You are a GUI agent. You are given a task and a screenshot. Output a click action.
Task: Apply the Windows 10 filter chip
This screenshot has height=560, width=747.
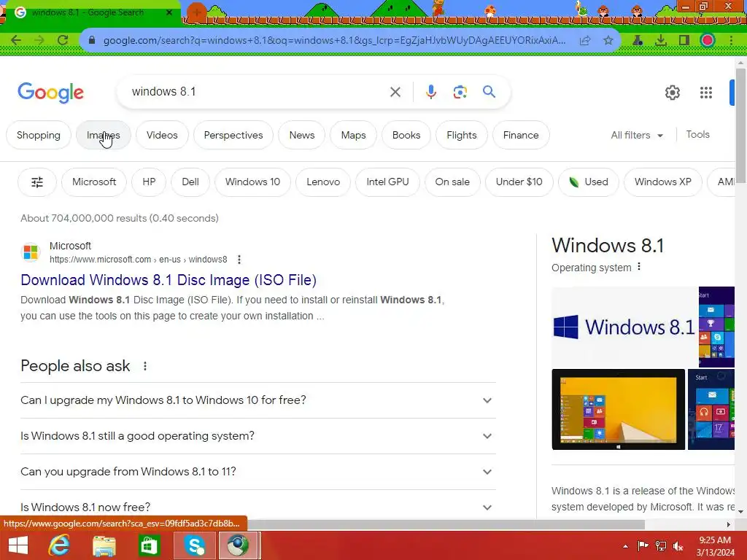252,182
